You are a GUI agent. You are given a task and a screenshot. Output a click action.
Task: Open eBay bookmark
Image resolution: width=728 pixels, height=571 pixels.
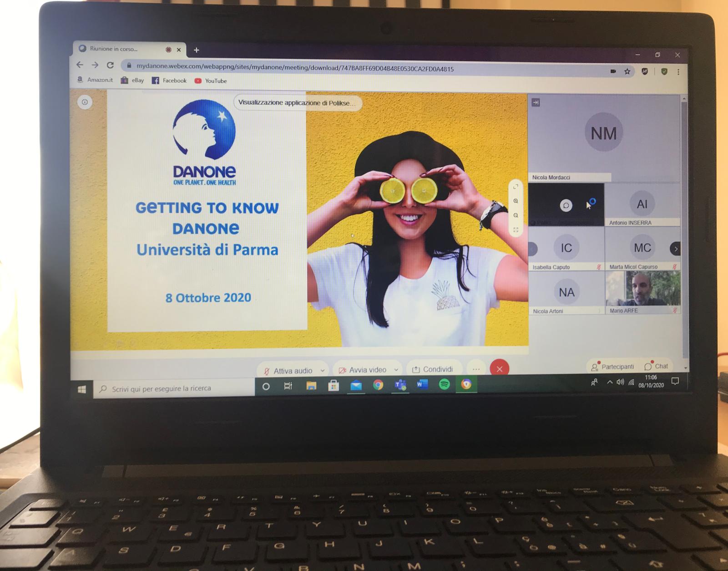coord(132,81)
